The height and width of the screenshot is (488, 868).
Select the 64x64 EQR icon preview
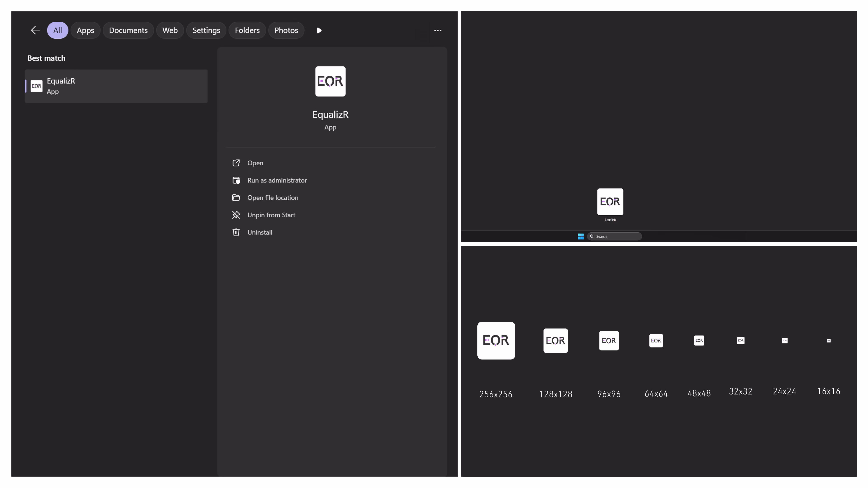coord(656,340)
